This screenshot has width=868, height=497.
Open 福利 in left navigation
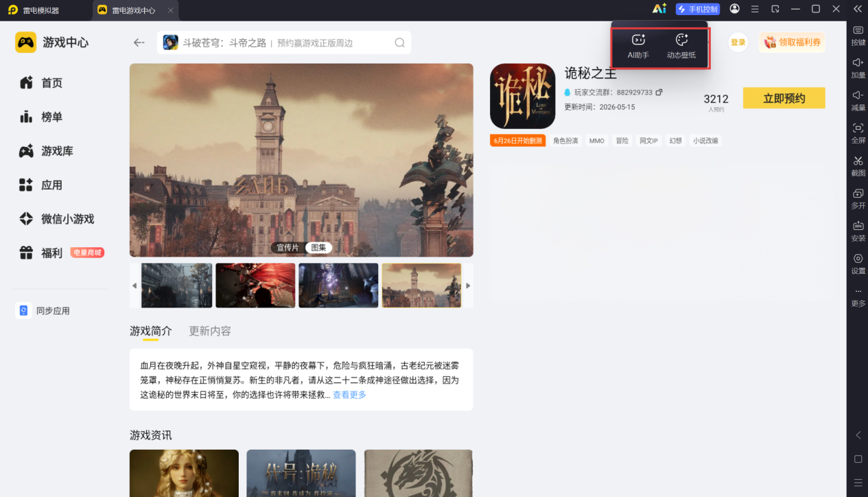click(41, 253)
